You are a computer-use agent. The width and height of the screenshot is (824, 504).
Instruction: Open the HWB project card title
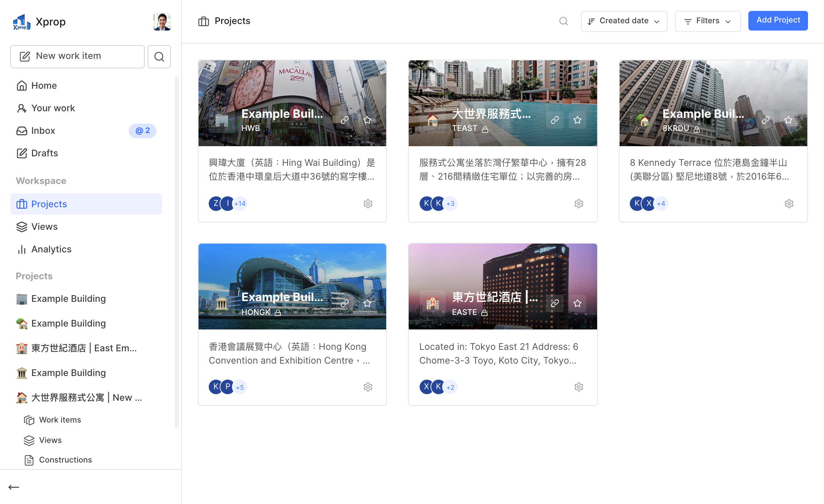[282, 114]
